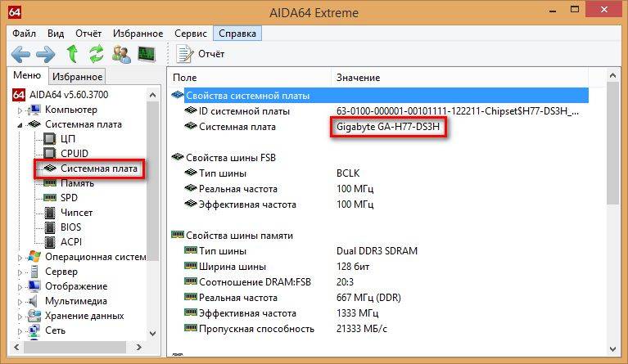Open the Справка menu
Image resolution: width=628 pixels, height=364 pixels.
click(237, 34)
